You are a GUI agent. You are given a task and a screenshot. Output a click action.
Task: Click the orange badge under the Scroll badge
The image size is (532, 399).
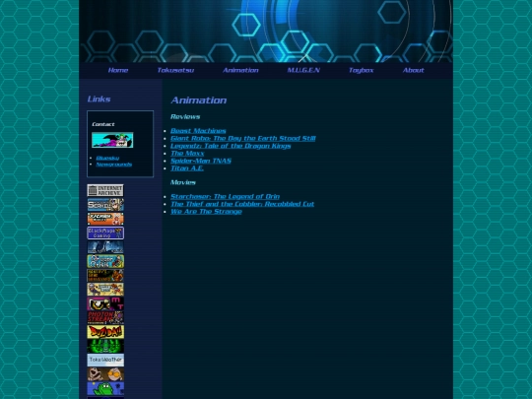click(105, 219)
